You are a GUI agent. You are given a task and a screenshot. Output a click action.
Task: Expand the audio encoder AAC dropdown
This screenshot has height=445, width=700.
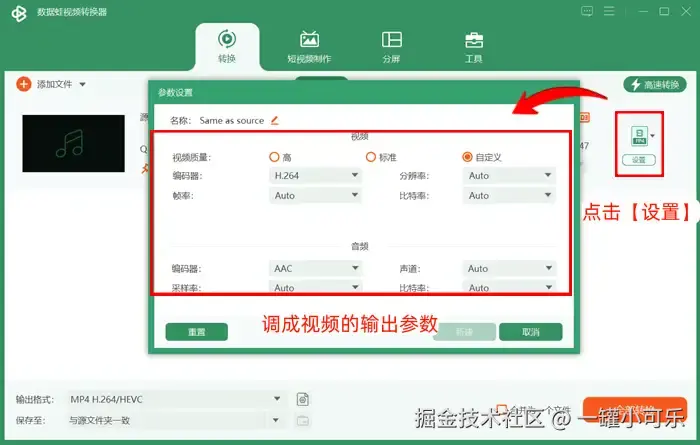(x=315, y=268)
